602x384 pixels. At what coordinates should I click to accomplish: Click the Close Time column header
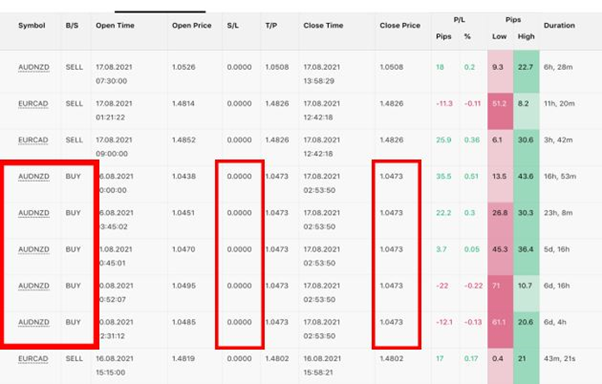pos(323,26)
